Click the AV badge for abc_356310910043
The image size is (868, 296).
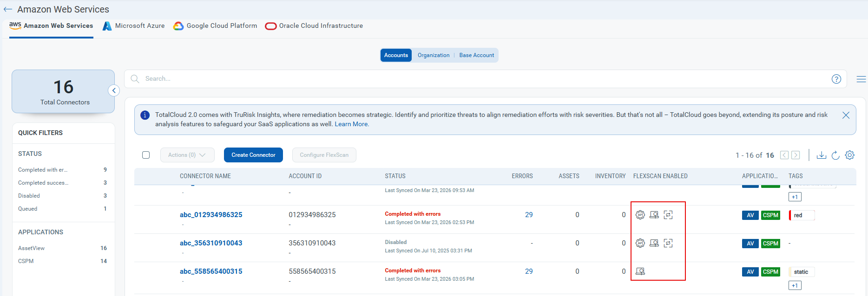(x=750, y=244)
